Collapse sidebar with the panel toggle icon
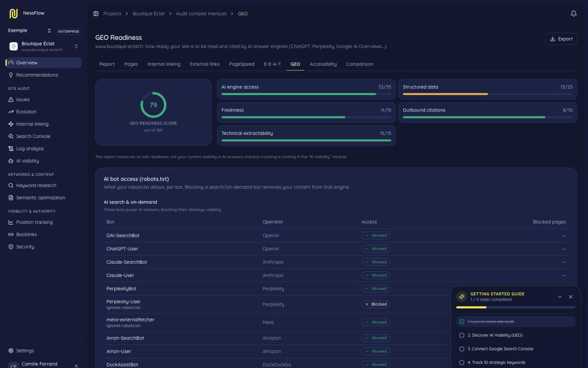 point(96,13)
